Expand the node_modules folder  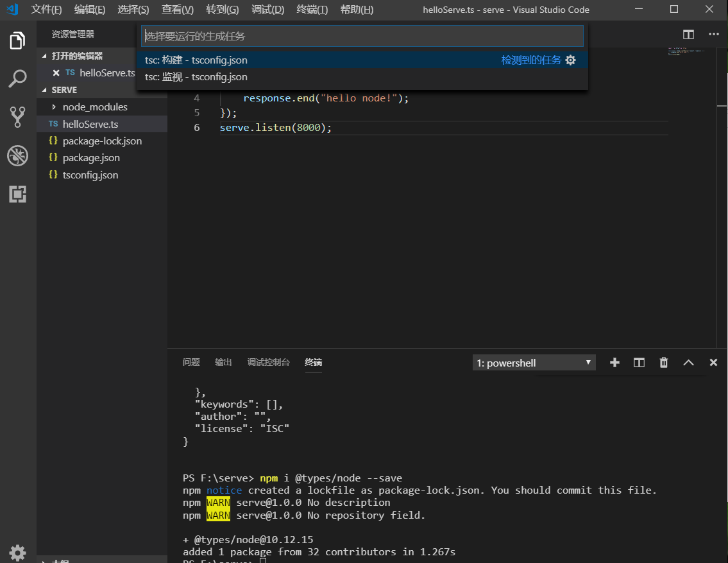click(54, 107)
